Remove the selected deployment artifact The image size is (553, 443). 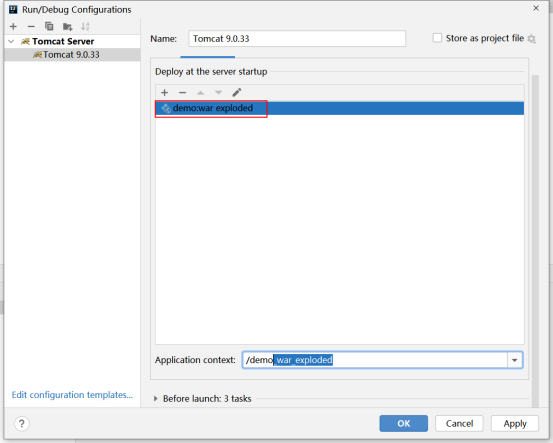[x=182, y=93]
